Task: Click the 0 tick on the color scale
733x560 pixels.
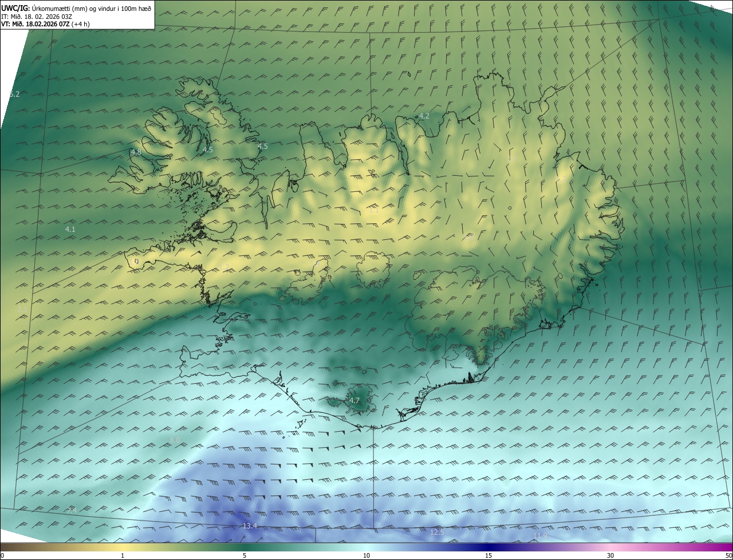Action: pyautogui.click(x=2, y=555)
